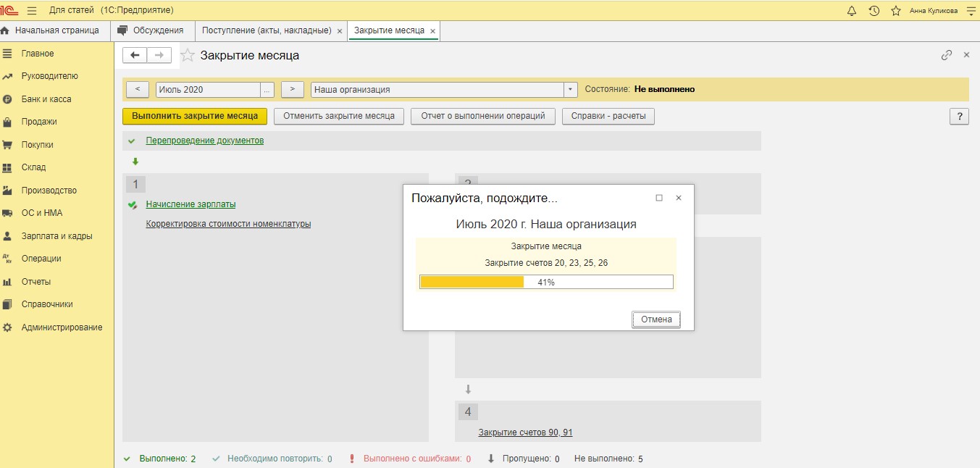The image size is (980, 468).
Task: Click Состояние: Не выполнено status text
Action: click(640, 90)
